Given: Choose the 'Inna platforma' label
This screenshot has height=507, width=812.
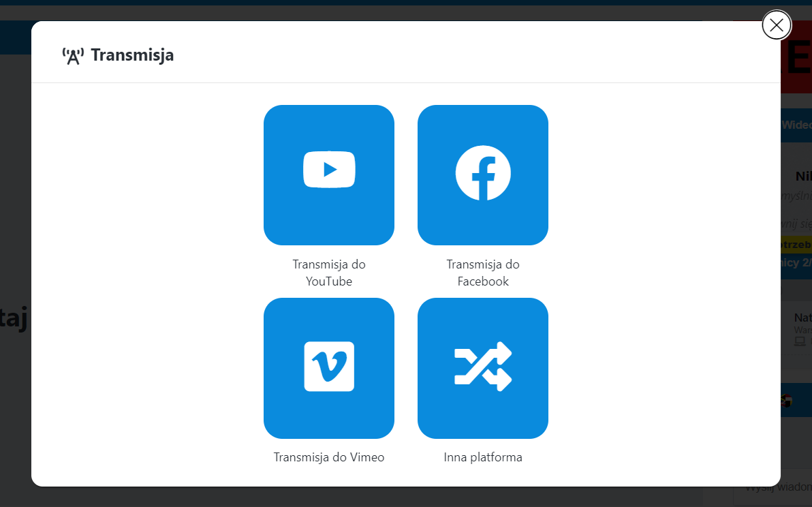Looking at the screenshot, I should pos(483,457).
